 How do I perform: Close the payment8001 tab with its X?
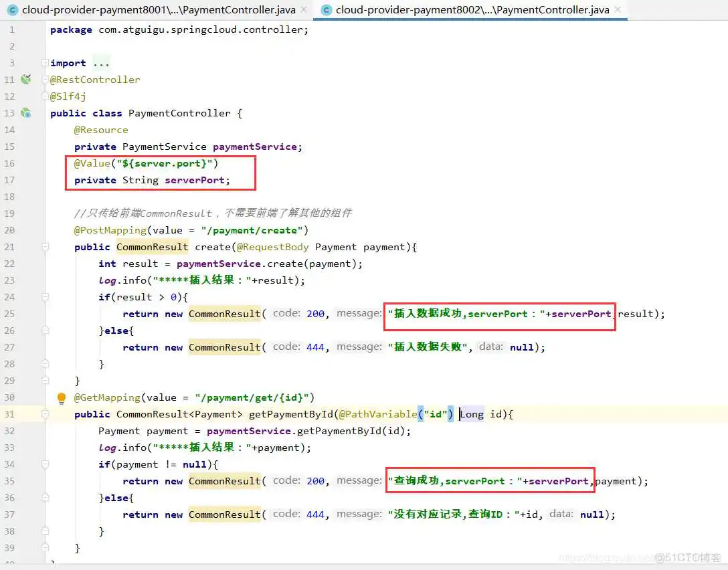coord(304,9)
